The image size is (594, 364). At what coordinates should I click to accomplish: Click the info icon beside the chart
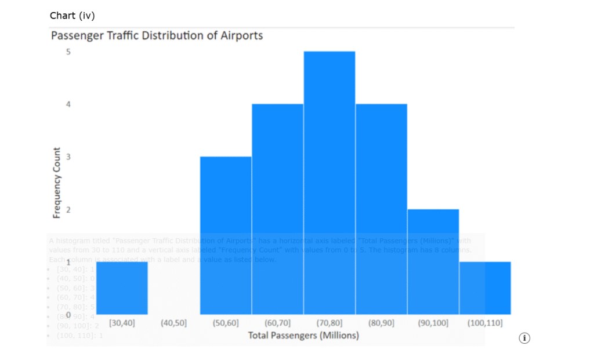524,338
